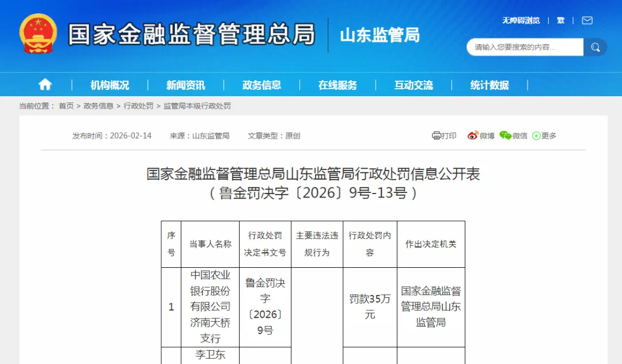Go to 首页 breadcrumb
Screen dimensions: 622x364
(x=66, y=106)
